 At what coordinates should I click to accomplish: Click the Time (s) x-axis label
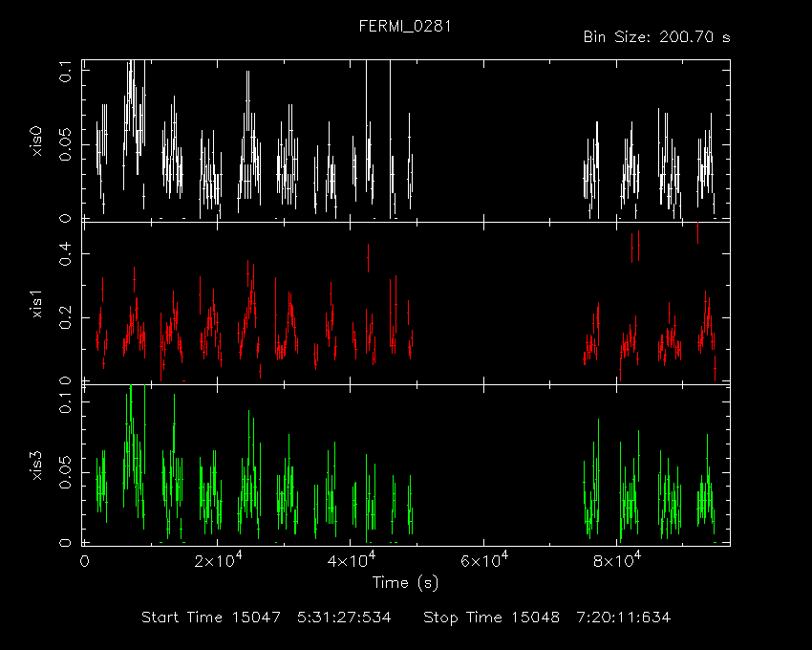[405, 583]
